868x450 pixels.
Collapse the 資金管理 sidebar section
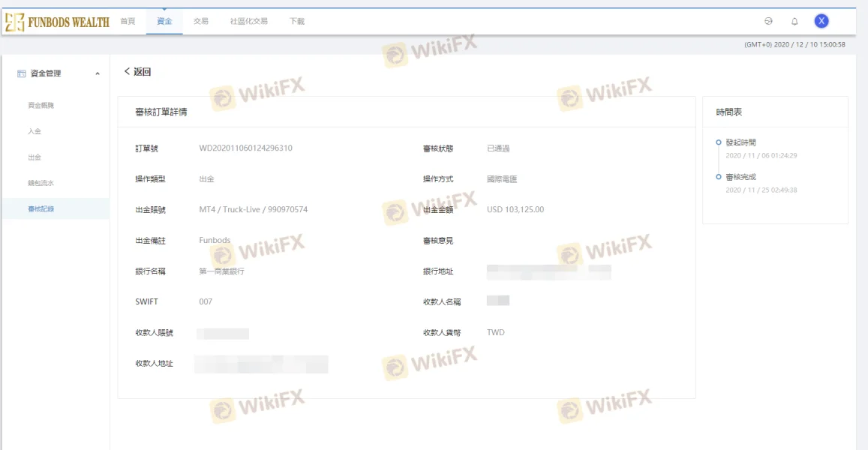pyautogui.click(x=98, y=73)
